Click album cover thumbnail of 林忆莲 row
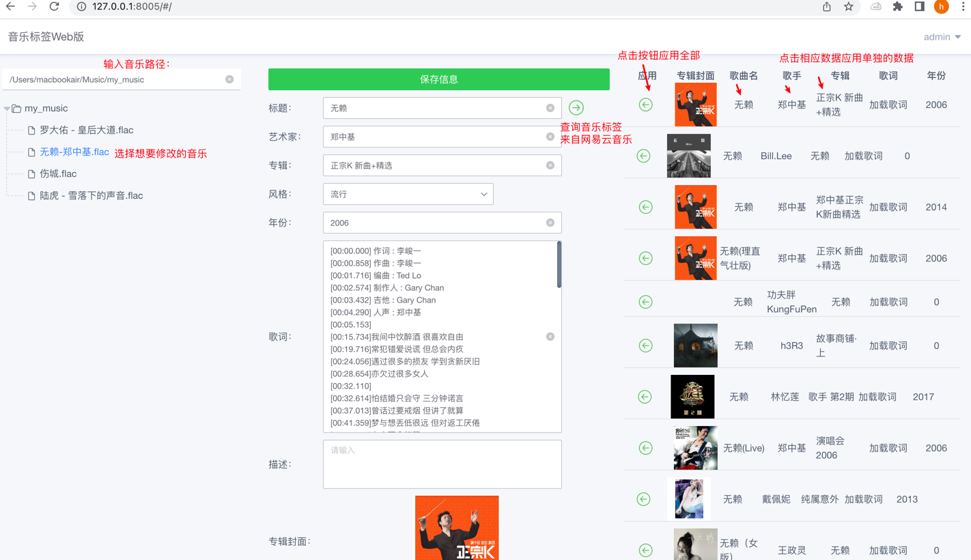The image size is (971, 560). [692, 397]
